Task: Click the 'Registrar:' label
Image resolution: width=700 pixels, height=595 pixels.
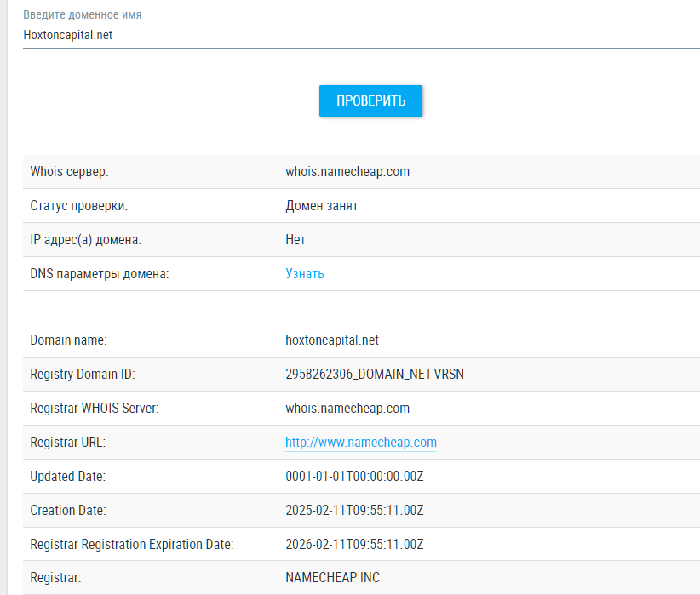Action: pyautogui.click(x=55, y=578)
